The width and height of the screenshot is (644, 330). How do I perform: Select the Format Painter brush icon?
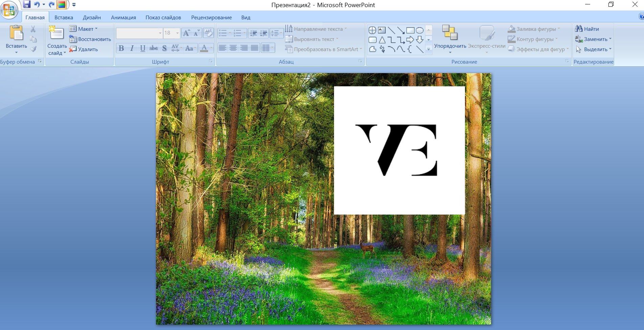33,49
